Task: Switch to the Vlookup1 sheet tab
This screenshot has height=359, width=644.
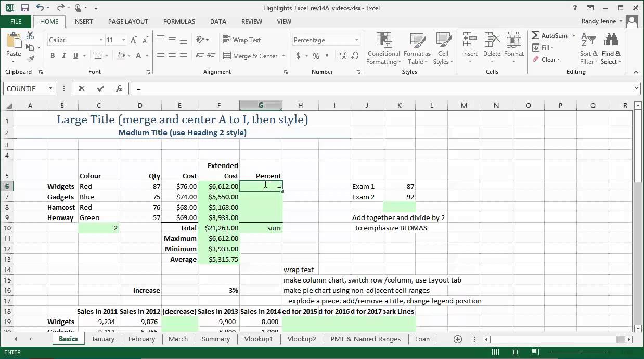Action: pos(259,339)
